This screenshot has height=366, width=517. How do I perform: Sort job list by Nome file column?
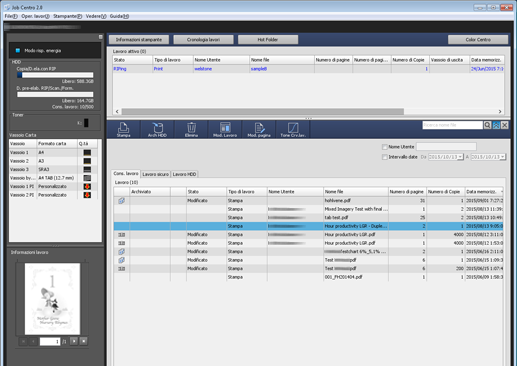[x=356, y=192]
